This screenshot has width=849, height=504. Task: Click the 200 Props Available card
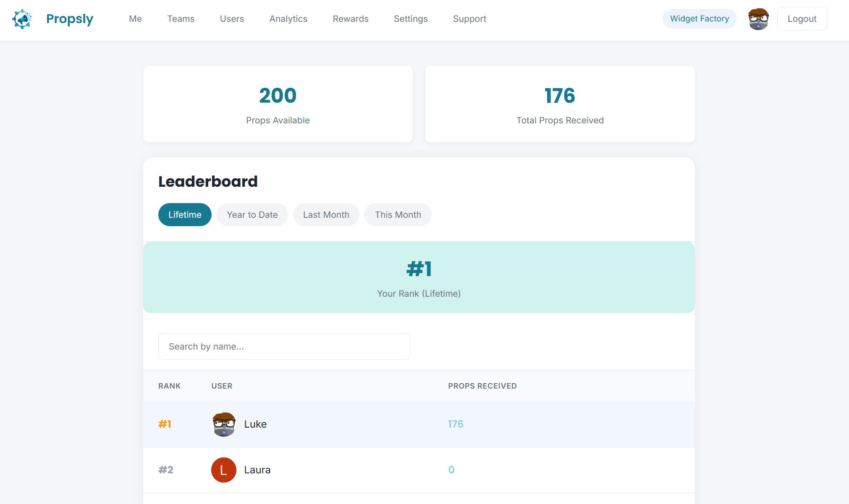(278, 104)
